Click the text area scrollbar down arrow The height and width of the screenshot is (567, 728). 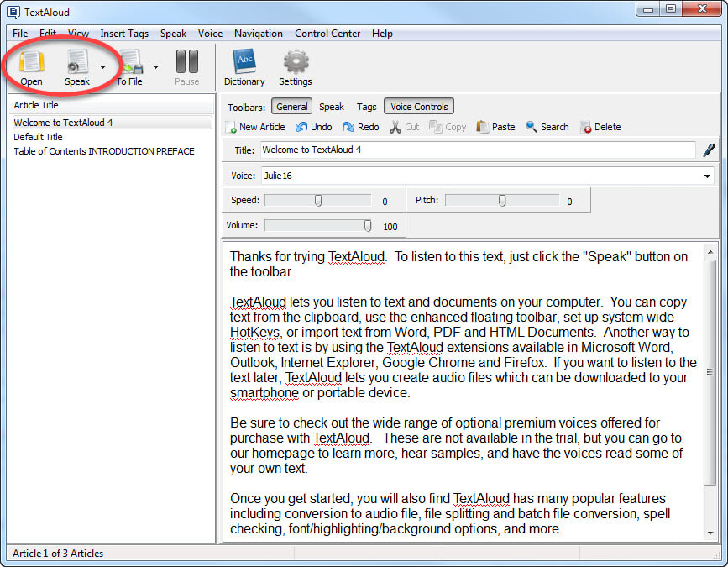[x=710, y=533]
